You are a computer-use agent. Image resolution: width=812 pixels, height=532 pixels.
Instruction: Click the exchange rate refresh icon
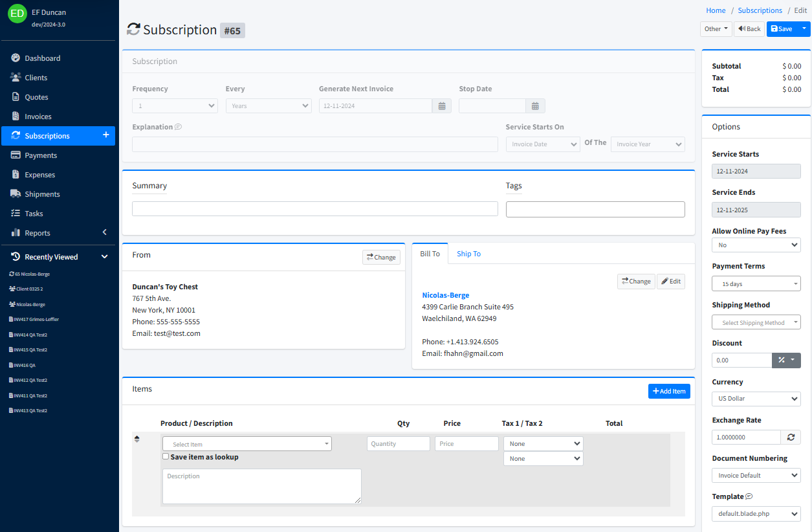790,438
